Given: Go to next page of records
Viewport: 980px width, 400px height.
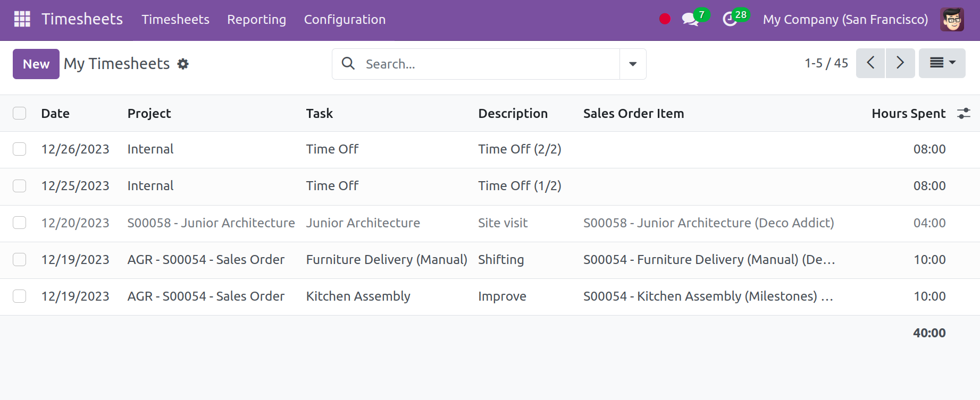Looking at the screenshot, I should click(900, 63).
